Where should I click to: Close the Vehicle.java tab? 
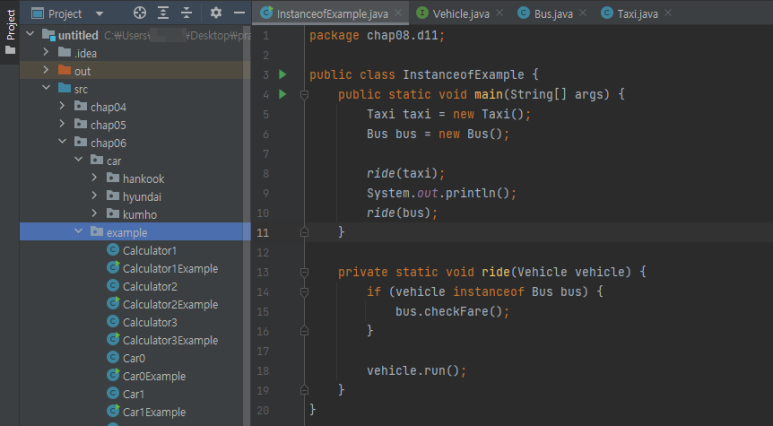coord(499,13)
